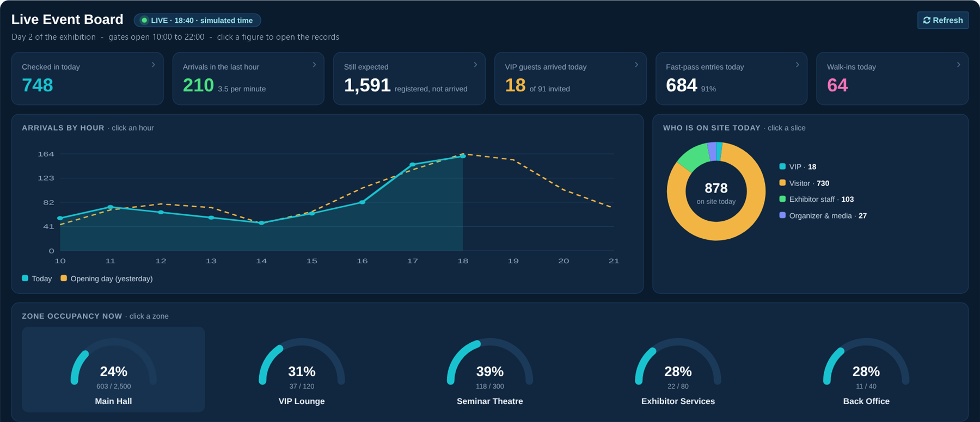Click the 1,591 still expected figure
Screen dimensions: 980x422
click(x=367, y=85)
